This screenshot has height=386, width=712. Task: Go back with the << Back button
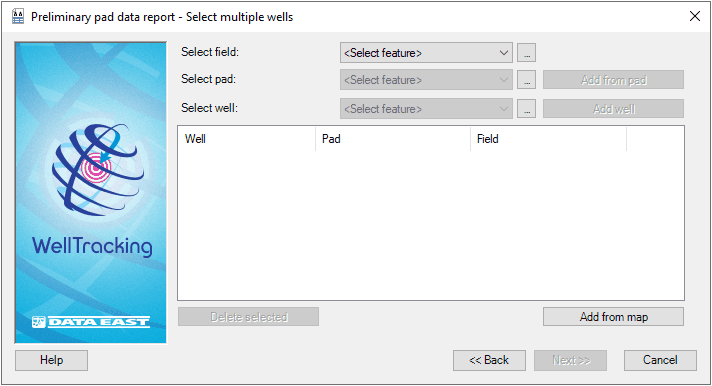pos(489,360)
